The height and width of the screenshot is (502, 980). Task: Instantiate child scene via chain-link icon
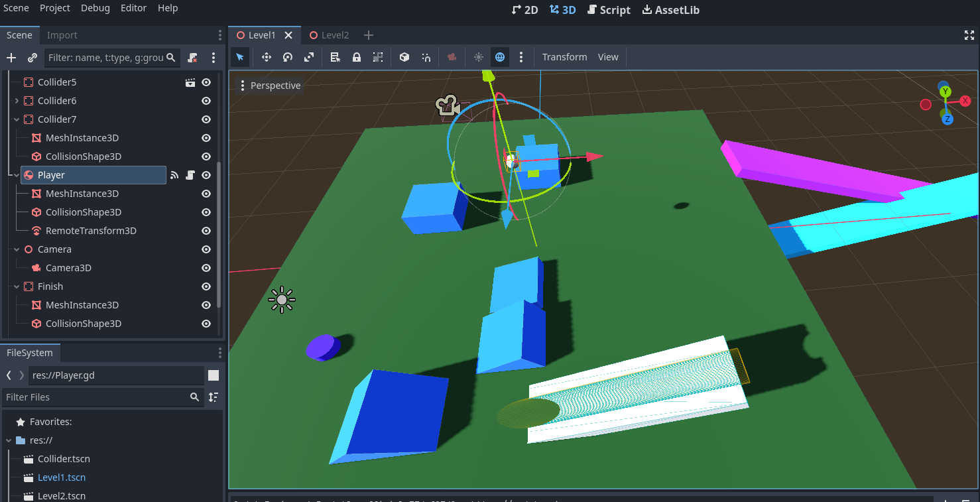[x=32, y=58]
